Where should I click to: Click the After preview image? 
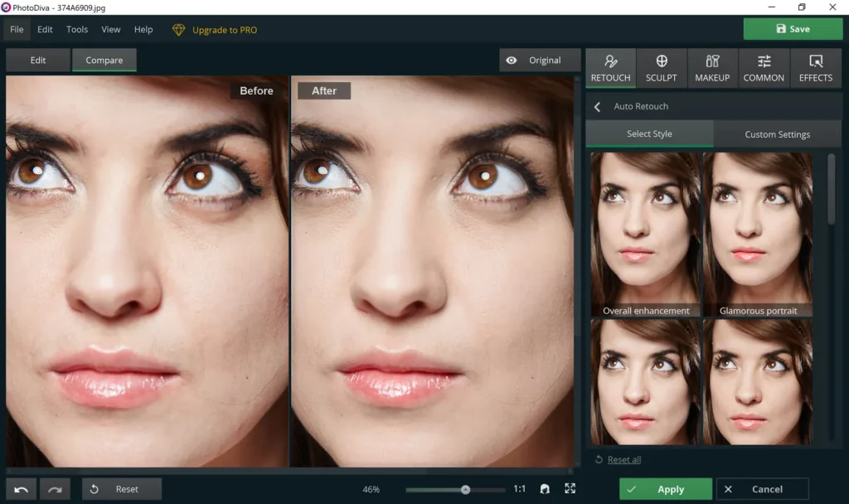pos(432,271)
